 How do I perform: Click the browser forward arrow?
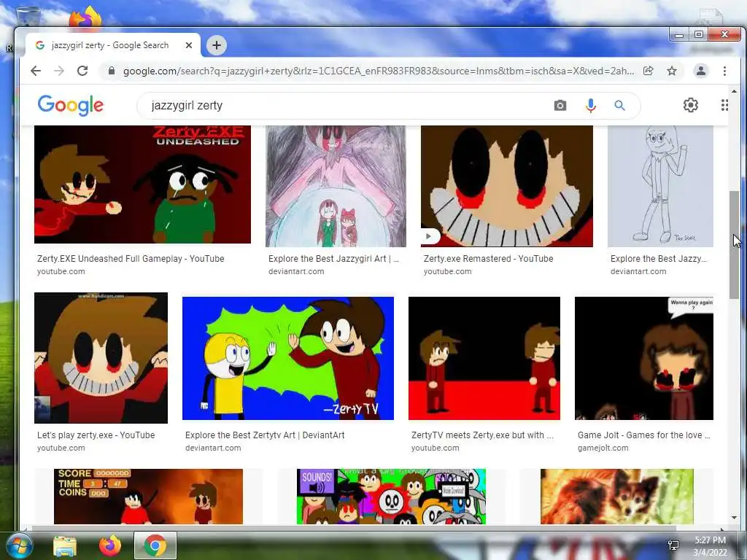[x=59, y=71]
